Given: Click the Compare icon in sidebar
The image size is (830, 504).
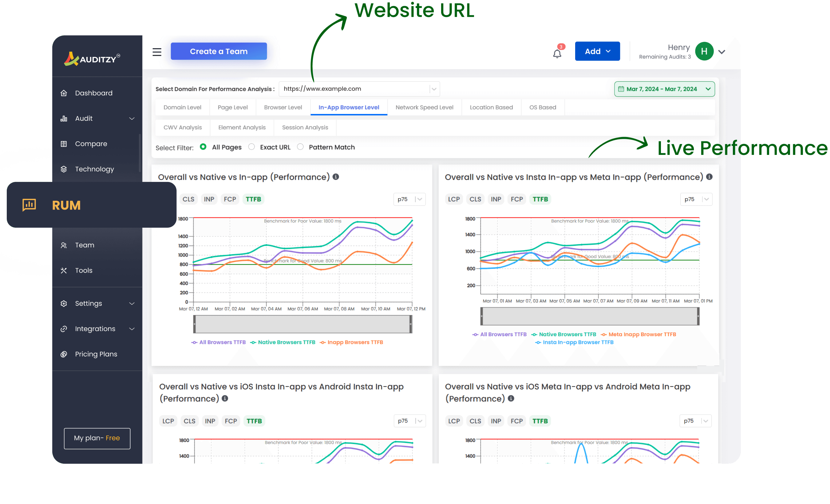Looking at the screenshot, I should pos(65,144).
